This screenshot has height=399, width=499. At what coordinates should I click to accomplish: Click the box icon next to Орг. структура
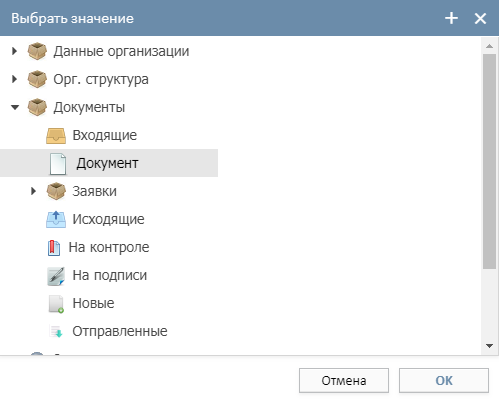pyautogui.click(x=37, y=79)
